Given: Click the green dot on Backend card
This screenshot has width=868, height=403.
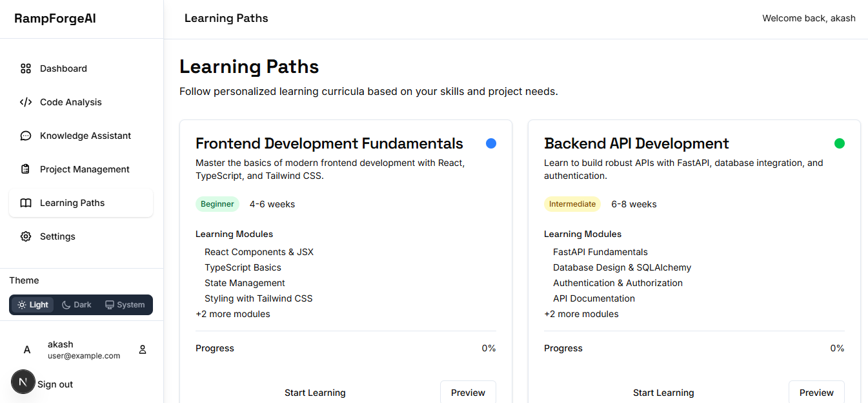Looking at the screenshot, I should [840, 143].
